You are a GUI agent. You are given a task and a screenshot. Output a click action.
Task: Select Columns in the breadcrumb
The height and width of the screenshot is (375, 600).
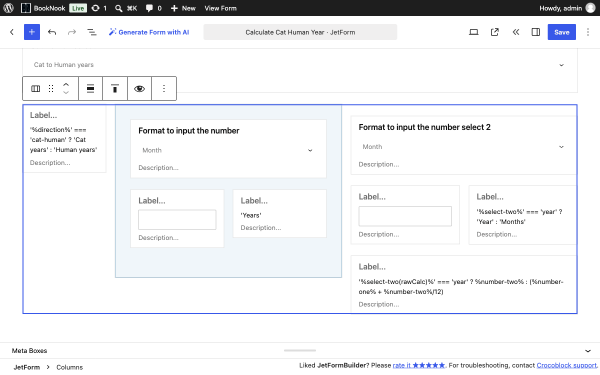pyautogui.click(x=70, y=367)
